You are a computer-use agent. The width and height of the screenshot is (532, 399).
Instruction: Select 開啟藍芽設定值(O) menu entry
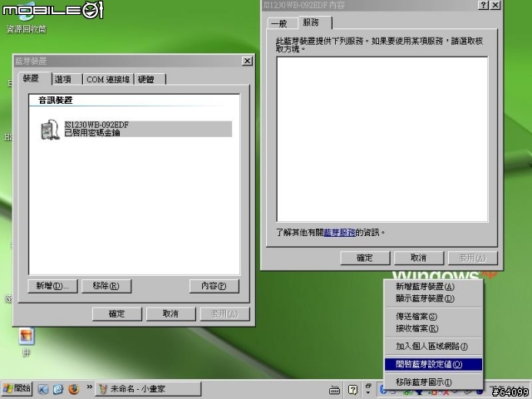(433, 364)
